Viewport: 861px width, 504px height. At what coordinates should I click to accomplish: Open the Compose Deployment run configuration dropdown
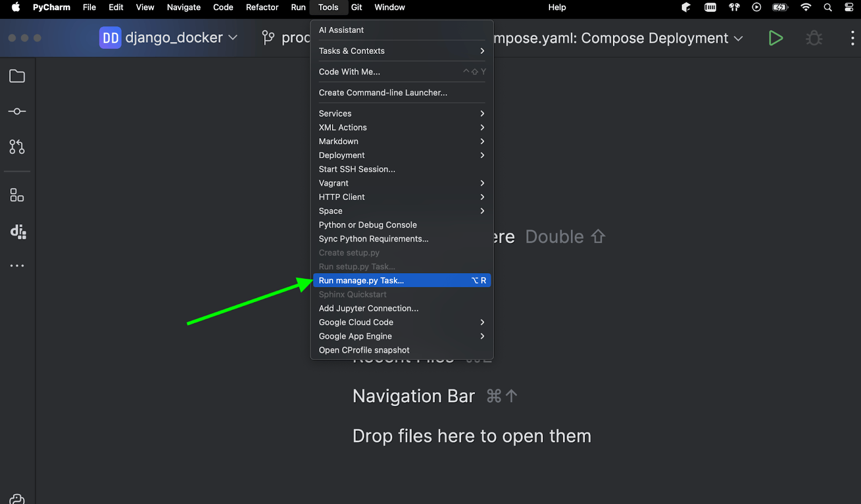click(x=619, y=38)
